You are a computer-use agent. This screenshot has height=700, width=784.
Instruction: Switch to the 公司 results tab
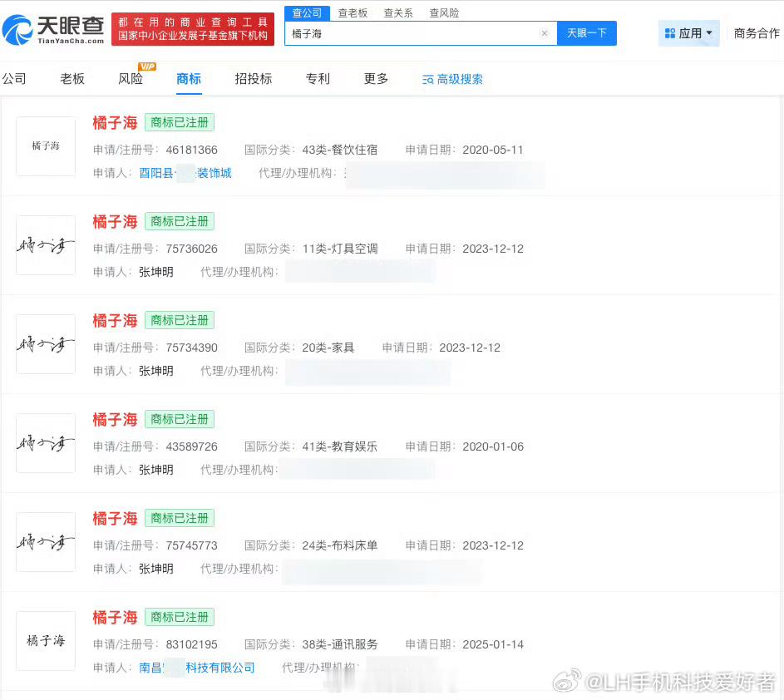(x=14, y=78)
